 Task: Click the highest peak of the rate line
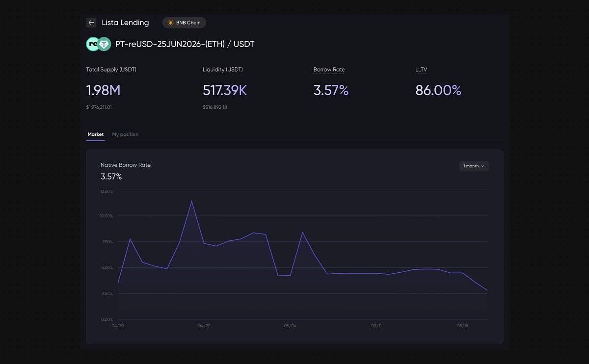(191, 201)
